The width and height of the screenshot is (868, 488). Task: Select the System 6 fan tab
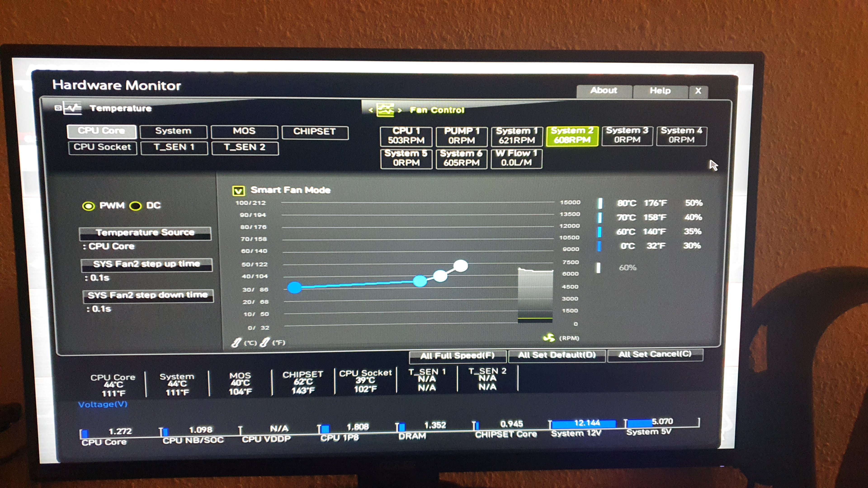(x=461, y=158)
